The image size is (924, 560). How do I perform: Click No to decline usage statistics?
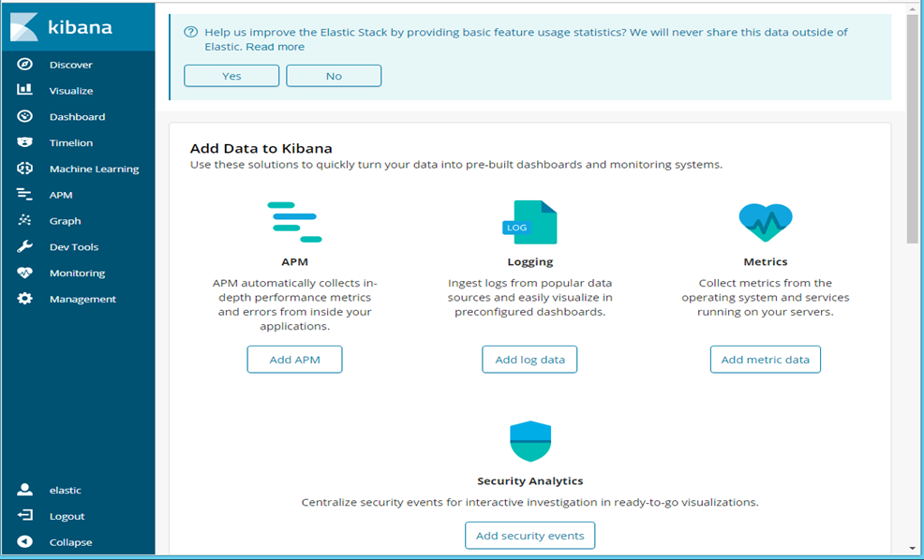(x=334, y=76)
